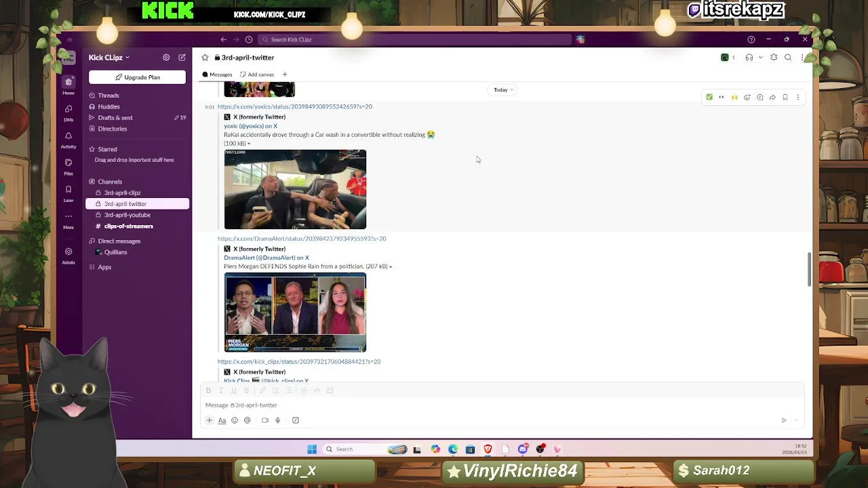
Task: Open emoji picker in composer
Action: tap(235, 420)
